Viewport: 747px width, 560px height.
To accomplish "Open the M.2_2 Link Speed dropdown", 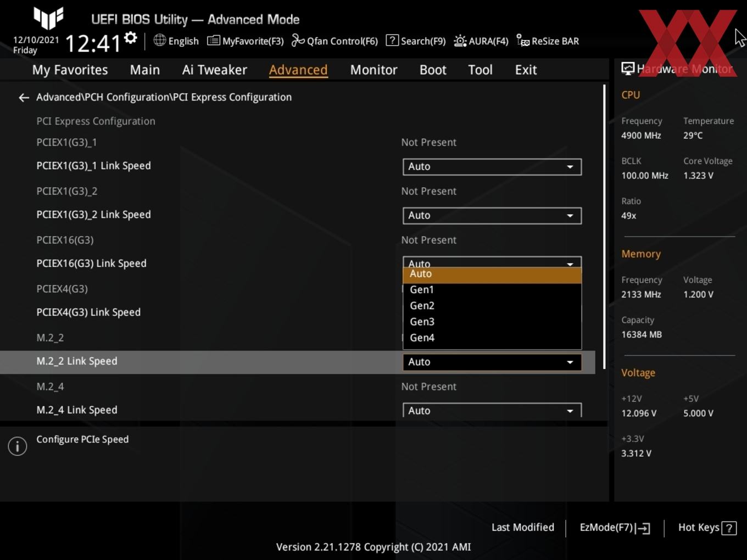I will [492, 362].
